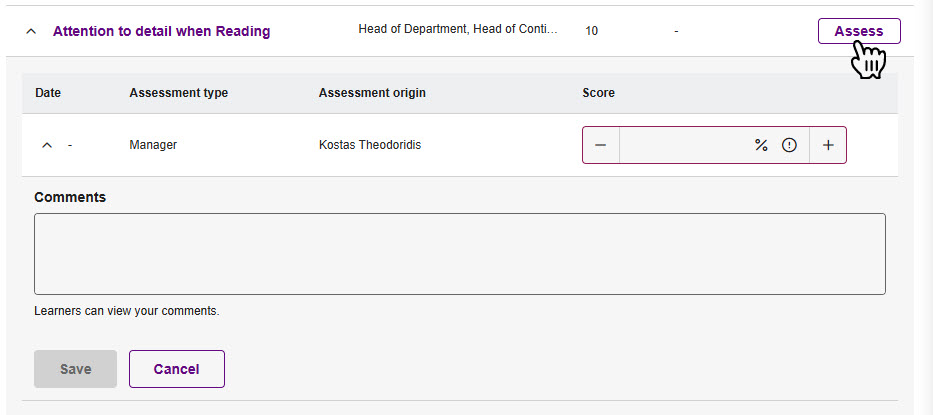Click the plus icon in Score stepper
This screenshot has width=933, height=415.
(828, 145)
